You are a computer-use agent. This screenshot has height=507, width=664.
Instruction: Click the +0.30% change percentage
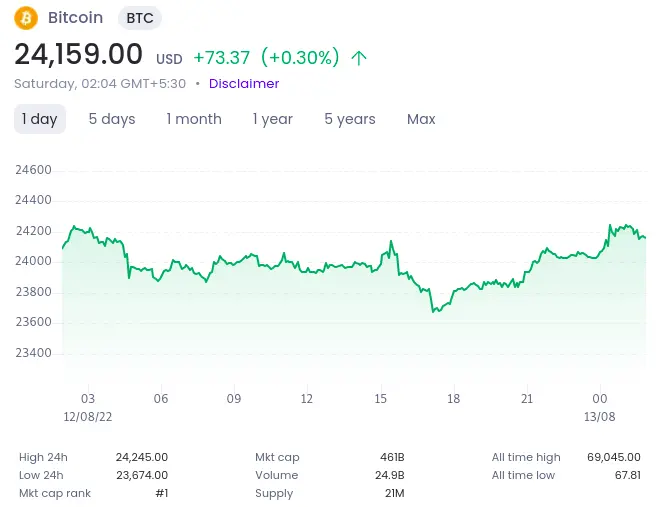point(300,57)
